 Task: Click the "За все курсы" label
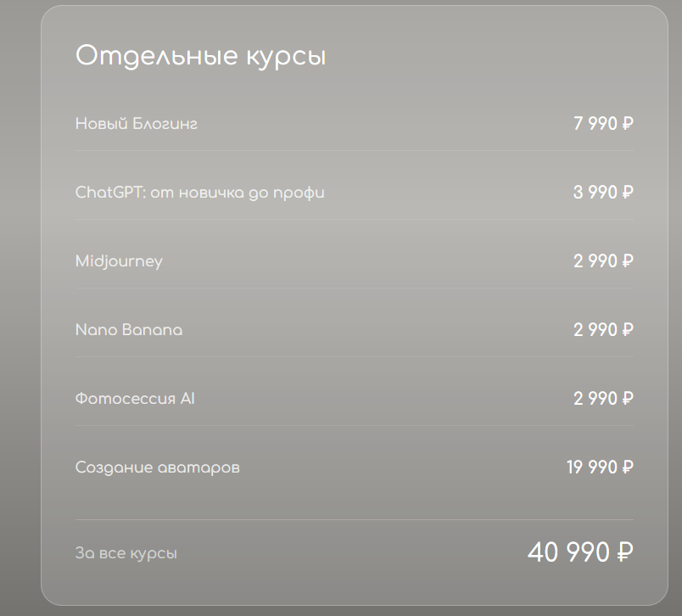[x=126, y=553]
